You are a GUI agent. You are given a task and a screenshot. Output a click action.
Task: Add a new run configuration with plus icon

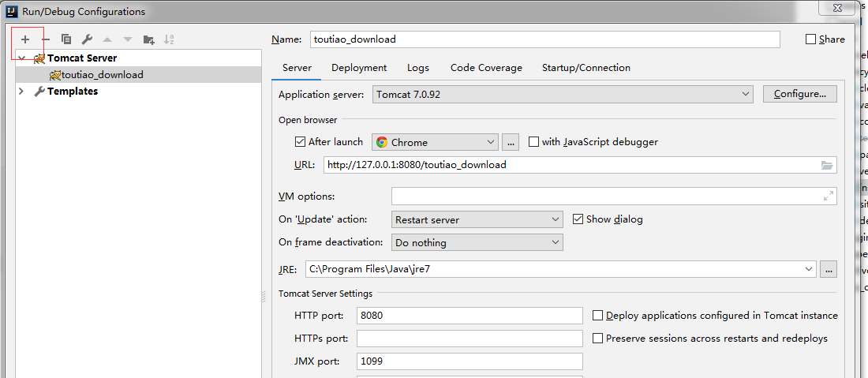pos(25,39)
